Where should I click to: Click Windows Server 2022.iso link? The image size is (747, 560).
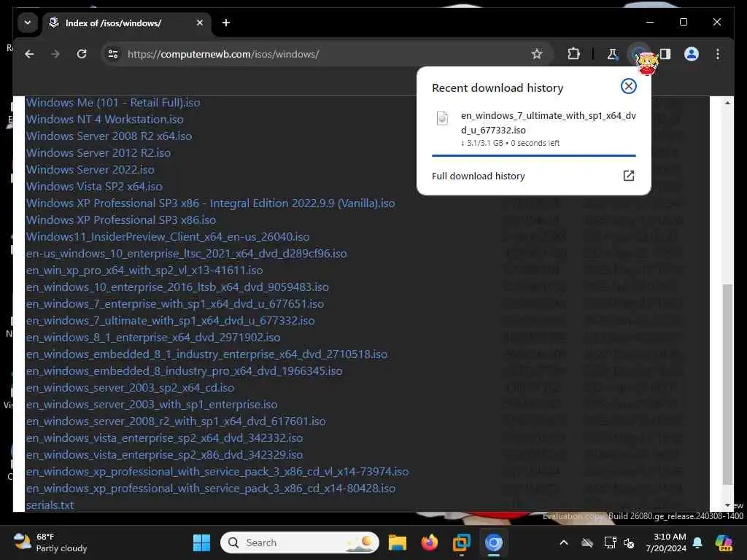(x=90, y=169)
